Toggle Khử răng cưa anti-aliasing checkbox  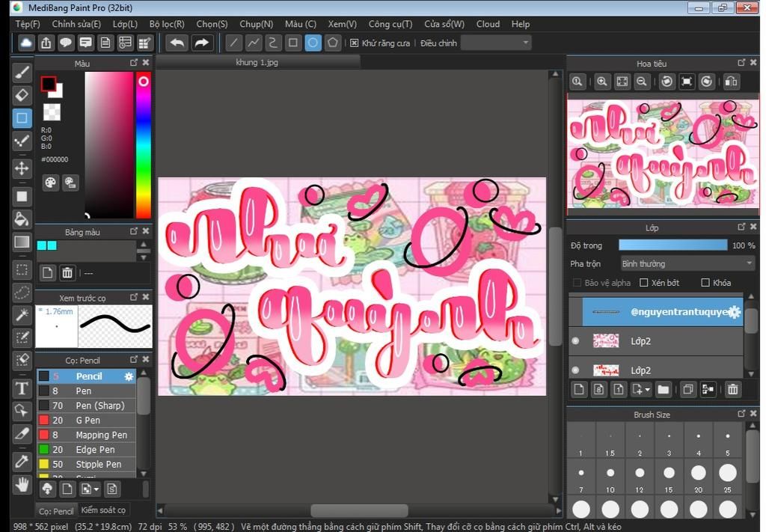coord(354,43)
